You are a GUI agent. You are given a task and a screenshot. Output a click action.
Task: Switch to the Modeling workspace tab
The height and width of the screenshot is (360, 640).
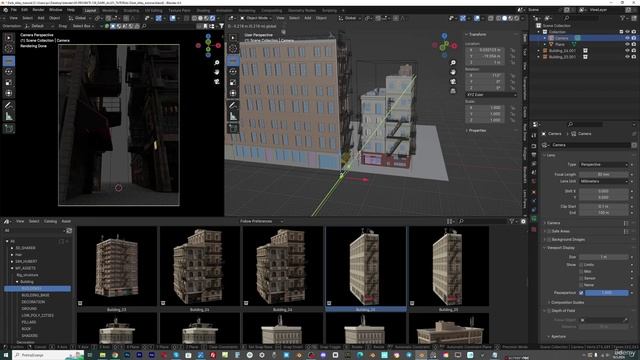(x=109, y=10)
